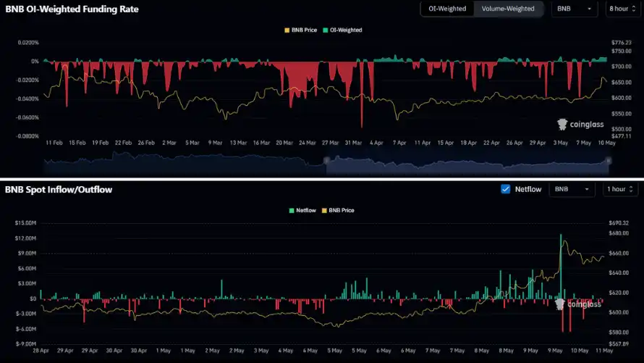Click the 18 Apr date label
The width and height of the screenshot is (644, 363).
coord(468,143)
